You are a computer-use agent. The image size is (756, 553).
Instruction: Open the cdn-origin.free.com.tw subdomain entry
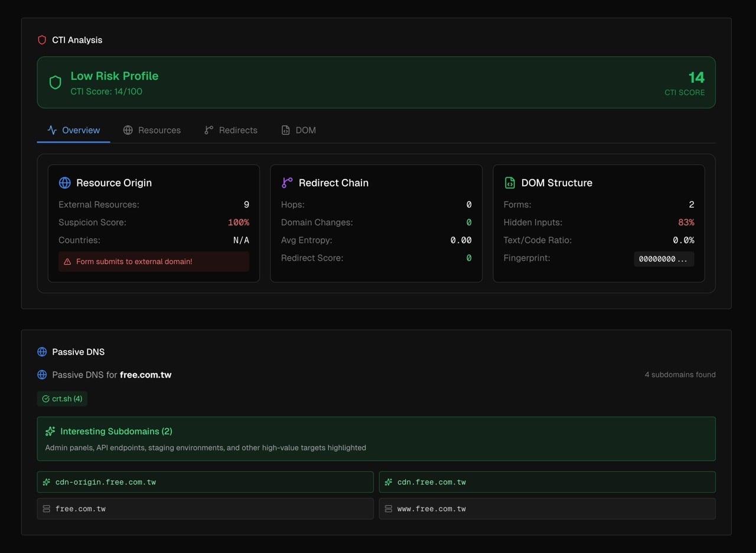click(205, 482)
